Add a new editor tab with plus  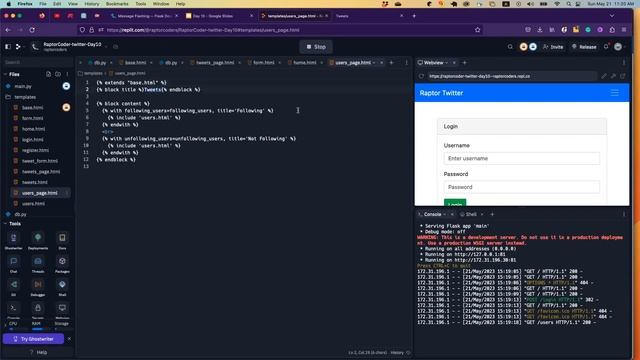pyautogui.click(x=391, y=63)
